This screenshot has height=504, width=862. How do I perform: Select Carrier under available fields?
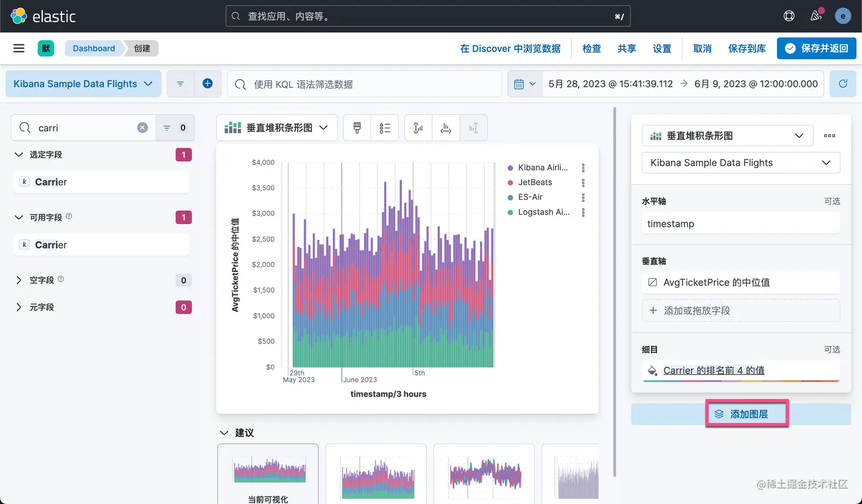coord(101,245)
